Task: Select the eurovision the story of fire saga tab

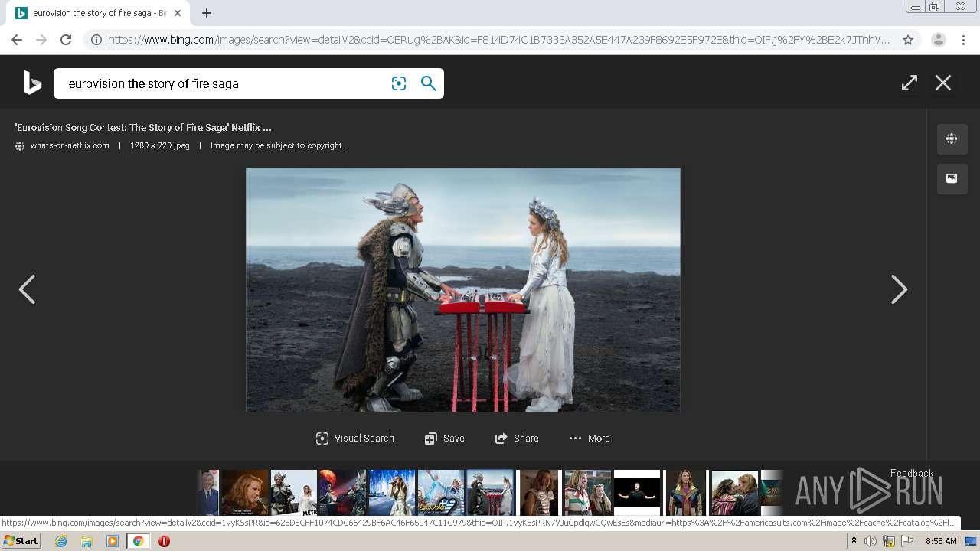Action: (98, 13)
